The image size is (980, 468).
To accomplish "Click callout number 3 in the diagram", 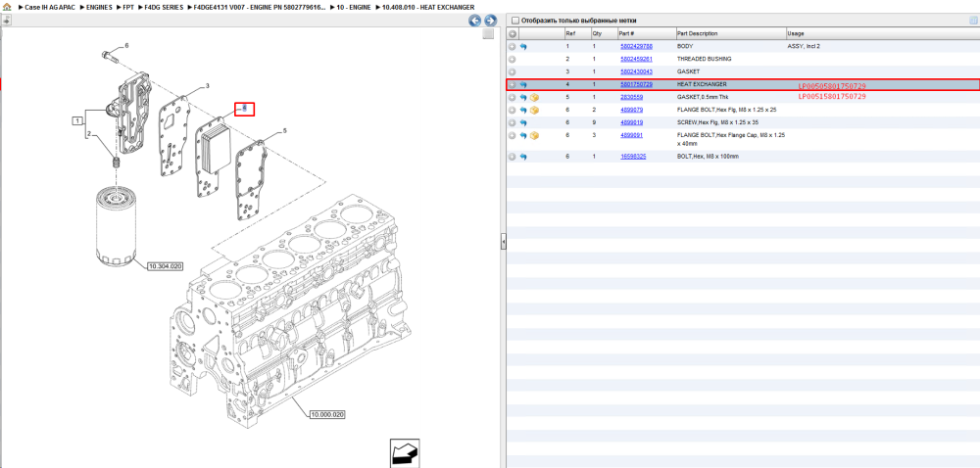I will point(207,86).
